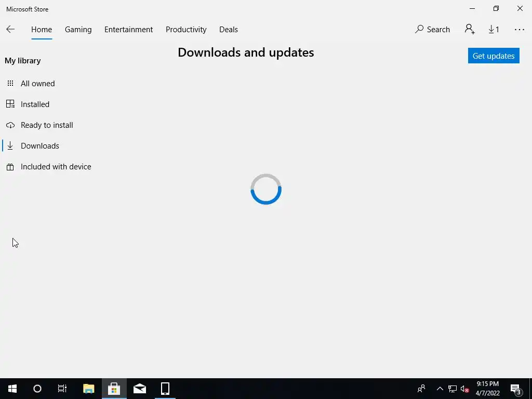Open the downloads indicator showing 1
This screenshot has height=399, width=532.
pos(494,30)
